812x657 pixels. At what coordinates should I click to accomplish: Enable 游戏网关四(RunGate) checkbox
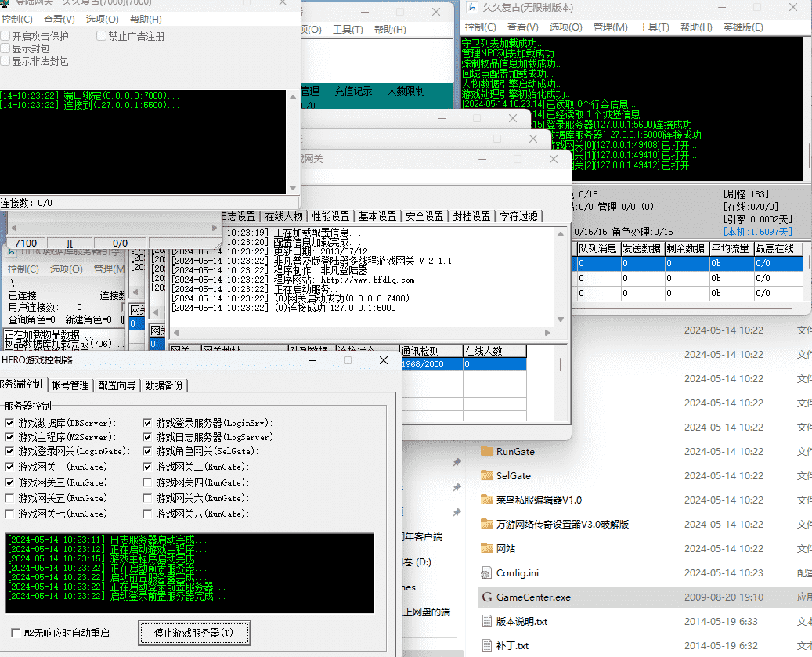point(147,482)
